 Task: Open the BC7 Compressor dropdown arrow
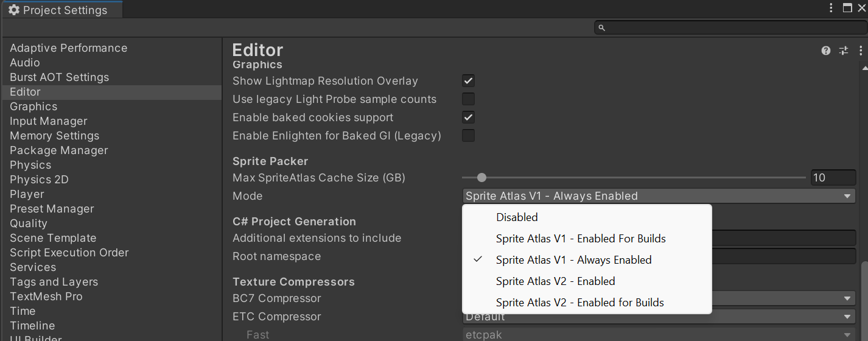(847, 298)
